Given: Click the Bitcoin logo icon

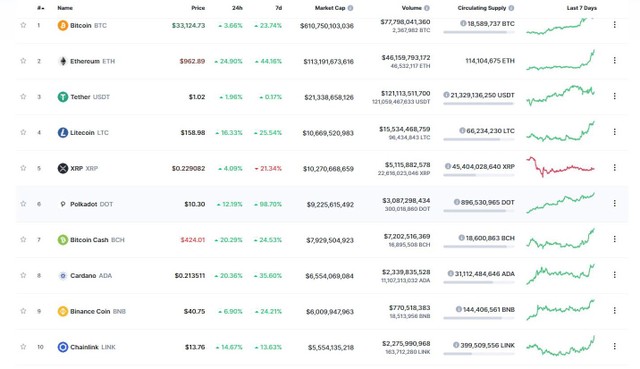Looking at the screenshot, I should click(x=62, y=26).
